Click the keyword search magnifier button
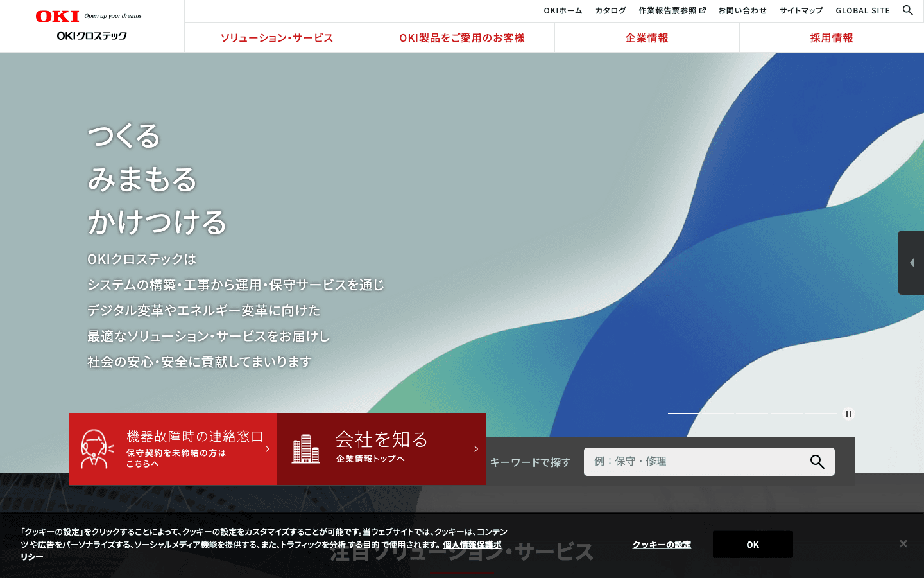924x578 pixels. click(817, 462)
